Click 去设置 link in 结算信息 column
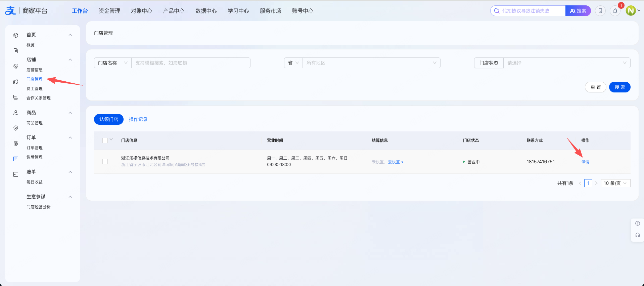The height and width of the screenshot is (286, 644). tap(396, 162)
